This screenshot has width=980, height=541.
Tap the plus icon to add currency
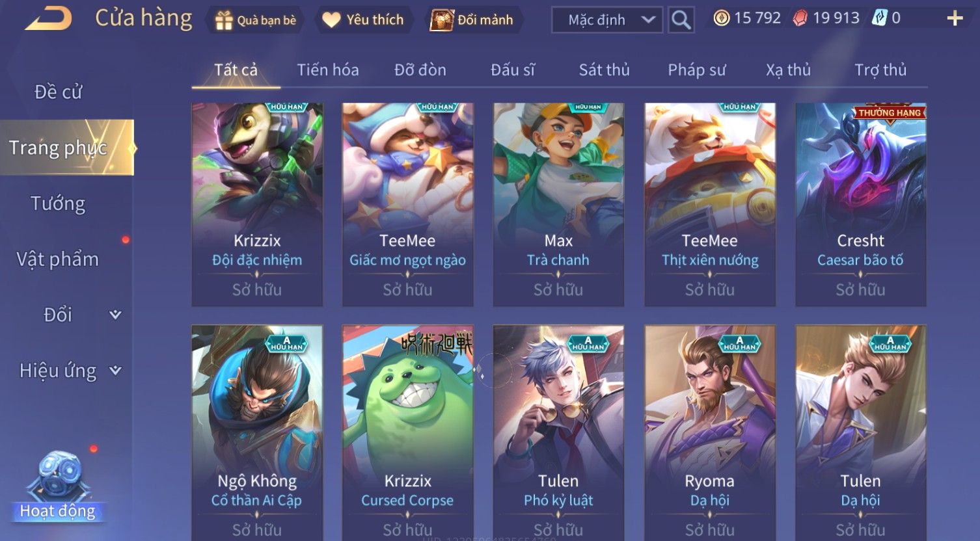(x=955, y=18)
